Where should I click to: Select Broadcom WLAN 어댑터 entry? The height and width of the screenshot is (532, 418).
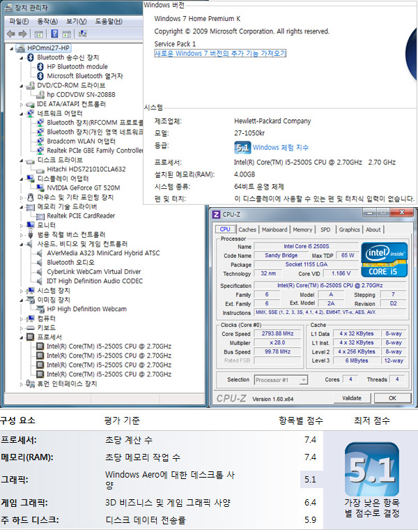[81, 141]
